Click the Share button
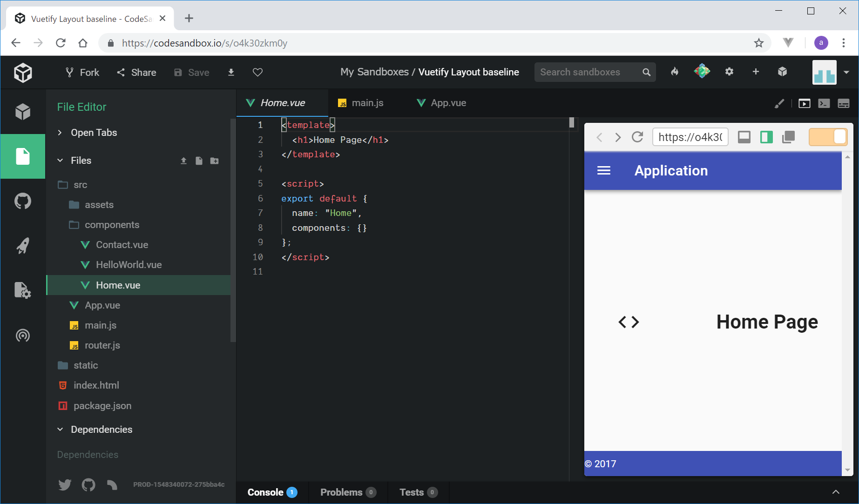The image size is (859, 504). pos(136,72)
